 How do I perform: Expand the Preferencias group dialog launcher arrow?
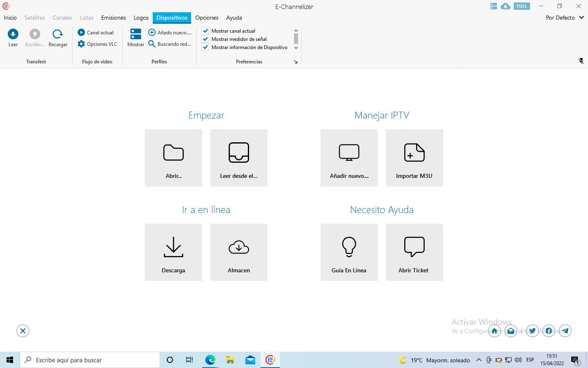[x=296, y=62]
